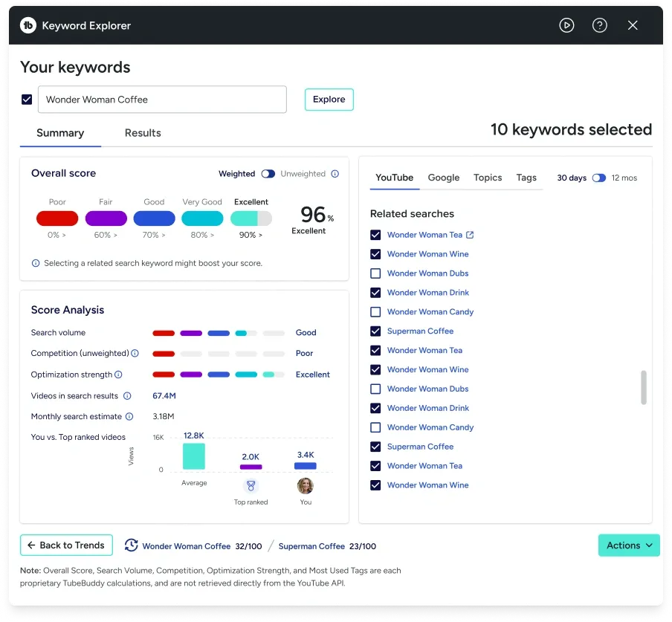Click the TubeBuddy logo in the header

pyautogui.click(x=28, y=25)
